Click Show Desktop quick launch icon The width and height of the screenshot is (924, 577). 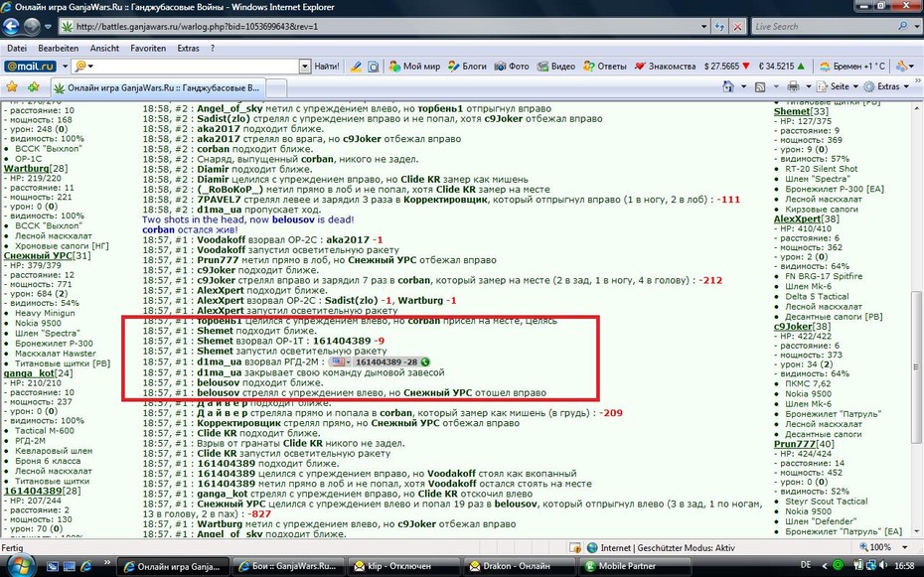(x=53, y=566)
